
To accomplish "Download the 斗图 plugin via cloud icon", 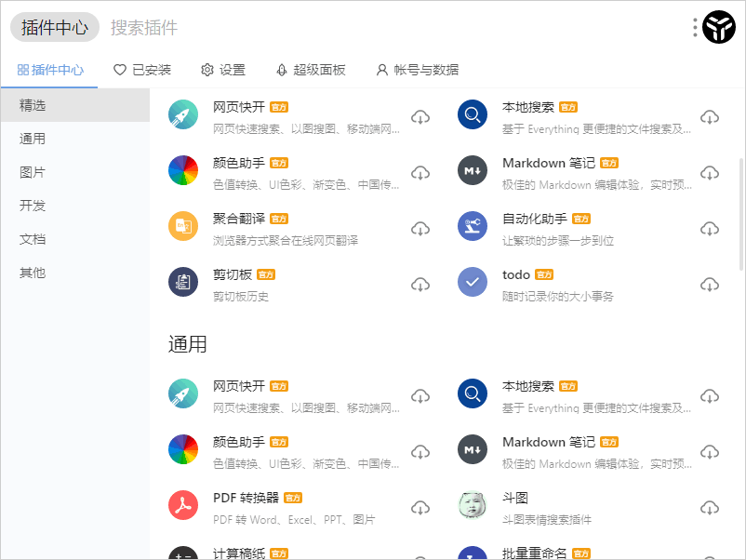I will point(710,508).
